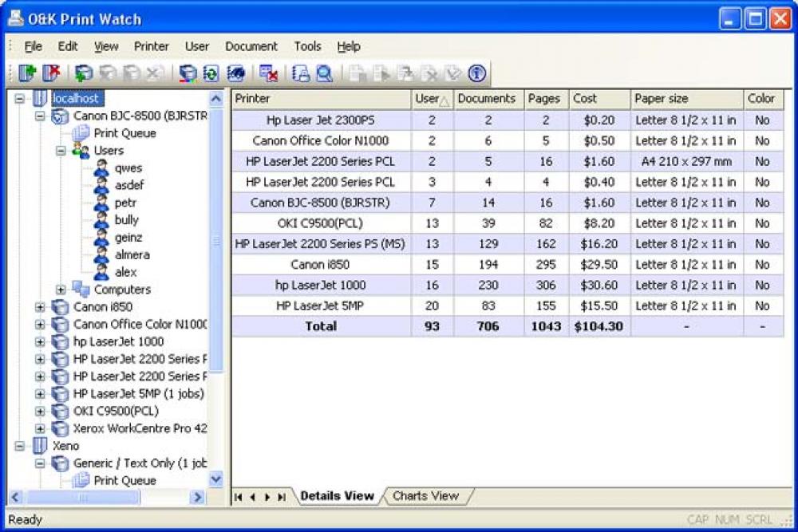Switch to the Charts View tab

click(x=426, y=496)
